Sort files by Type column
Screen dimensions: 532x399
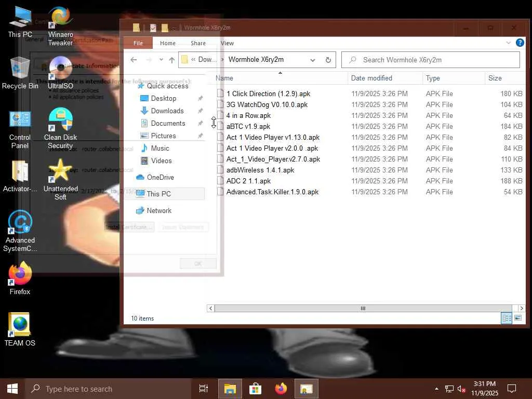(454, 78)
